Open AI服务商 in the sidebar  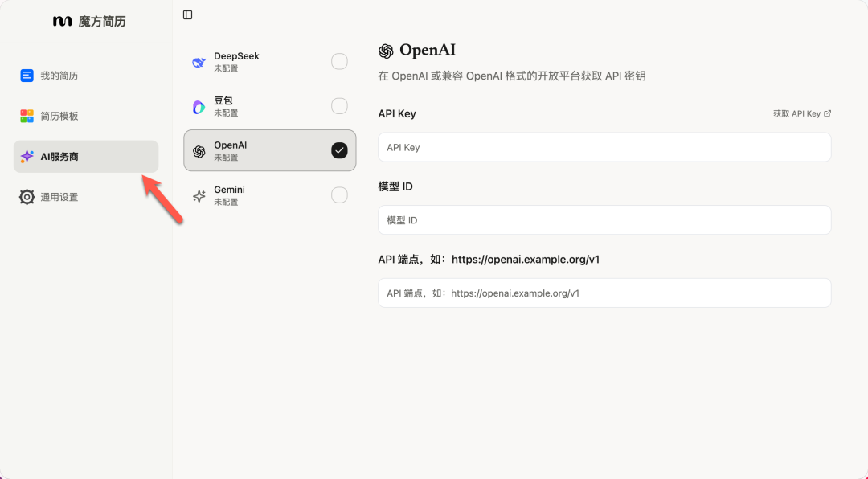pos(86,157)
